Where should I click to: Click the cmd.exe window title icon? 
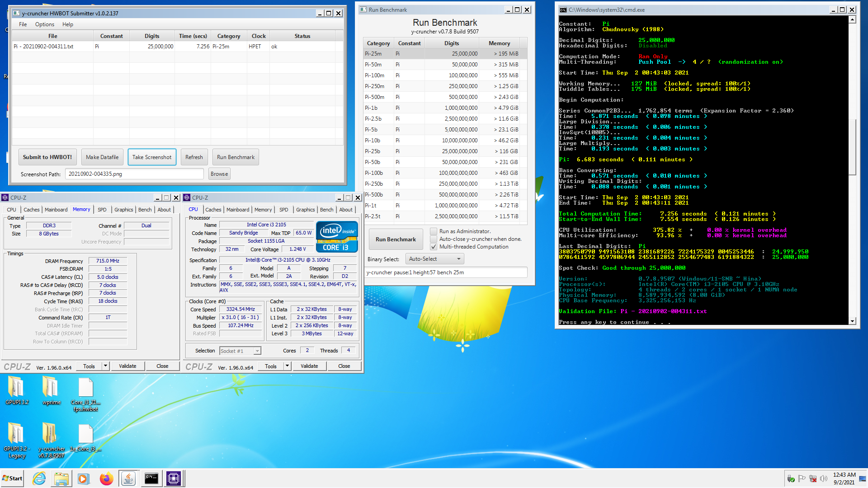563,9
